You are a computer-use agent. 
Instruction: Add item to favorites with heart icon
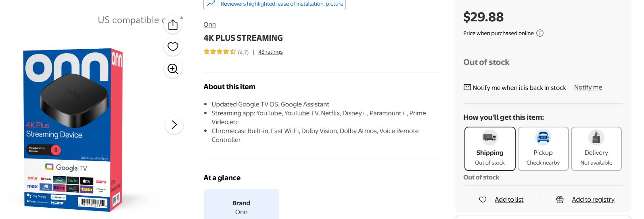(x=173, y=47)
